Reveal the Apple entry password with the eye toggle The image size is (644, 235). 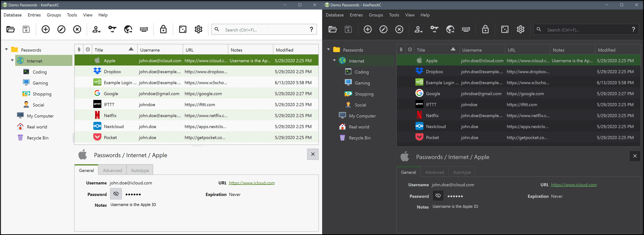(x=116, y=194)
